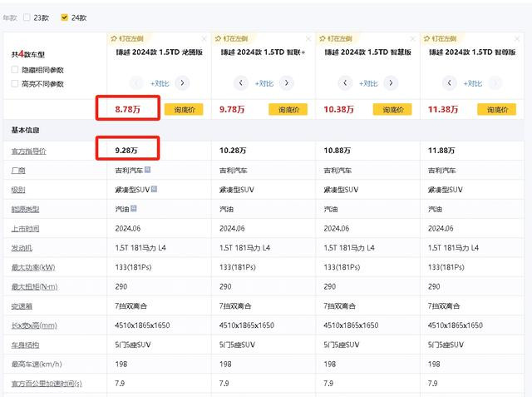Select the 10.38万 dealer price
The height and width of the screenshot is (397, 532).
(x=338, y=109)
